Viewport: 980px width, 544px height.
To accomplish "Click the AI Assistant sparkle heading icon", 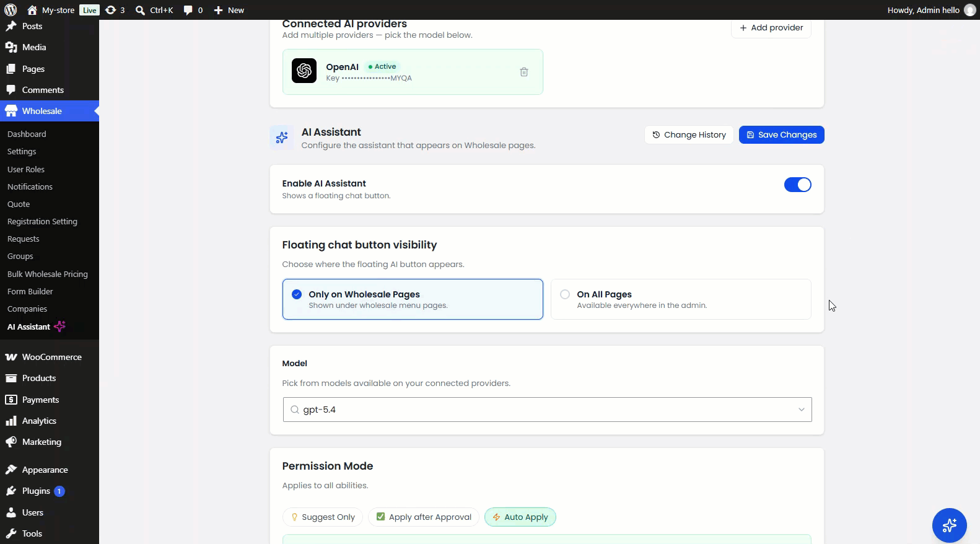I will [282, 138].
